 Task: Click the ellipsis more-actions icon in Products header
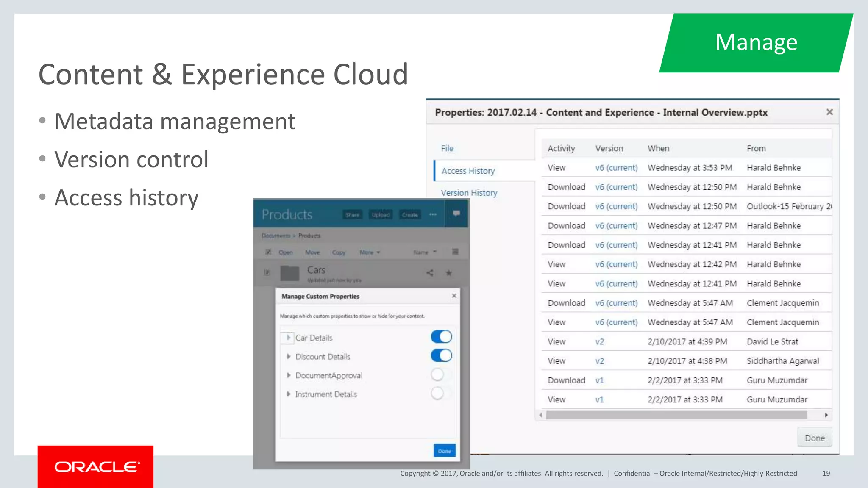(x=433, y=214)
